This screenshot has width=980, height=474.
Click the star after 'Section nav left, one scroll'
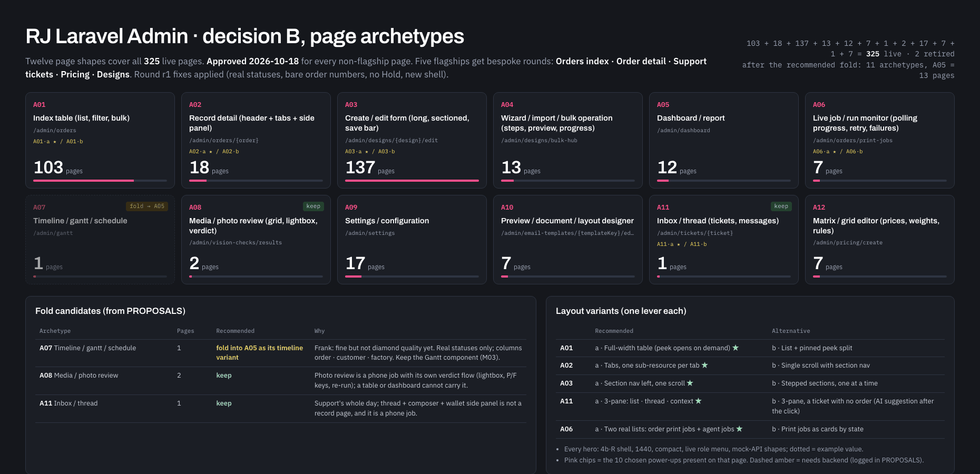[690, 383]
